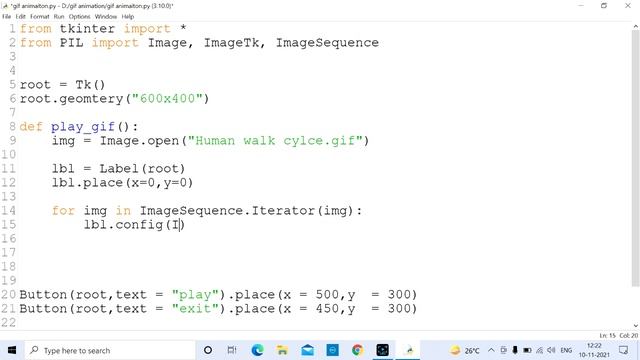Image resolution: width=640 pixels, height=360 pixels.
Task: Open the File menu
Action: tap(7, 17)
